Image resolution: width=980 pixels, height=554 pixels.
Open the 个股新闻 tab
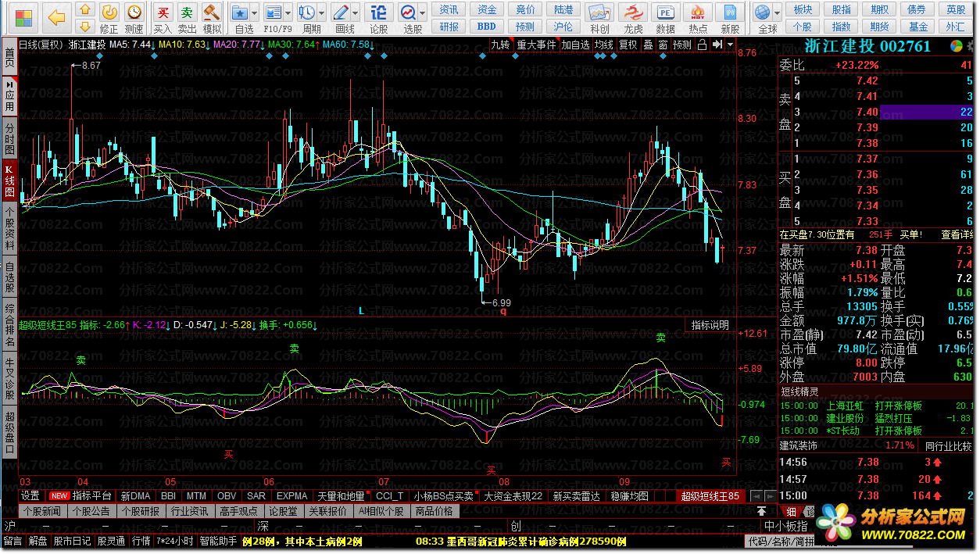click(42, 511)
